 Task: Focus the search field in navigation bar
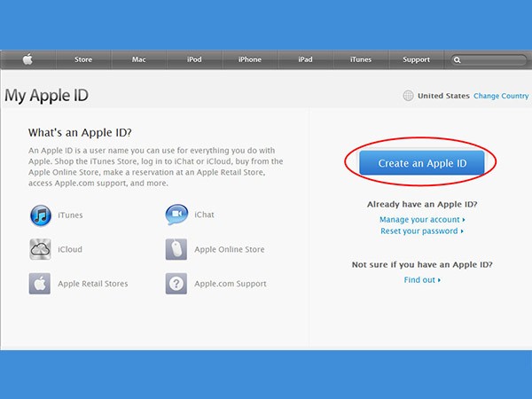(x=492, y=60)
